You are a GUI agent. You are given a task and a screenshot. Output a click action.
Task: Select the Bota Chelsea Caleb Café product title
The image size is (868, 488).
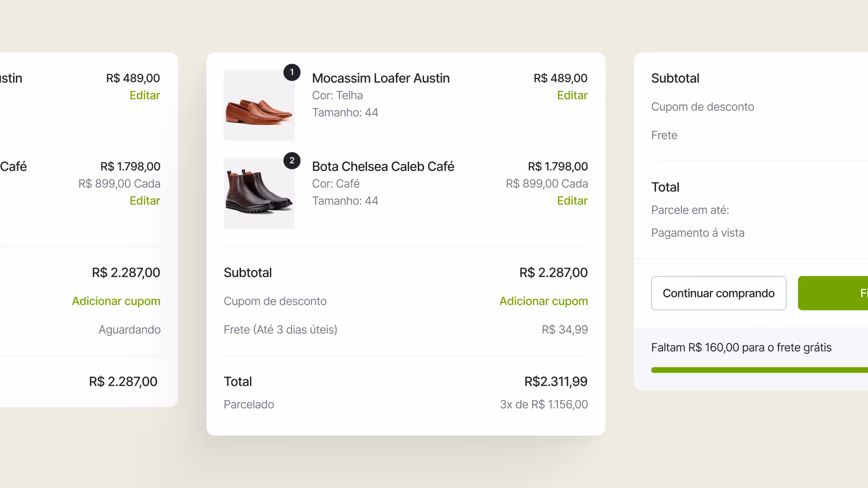point(383,167)
